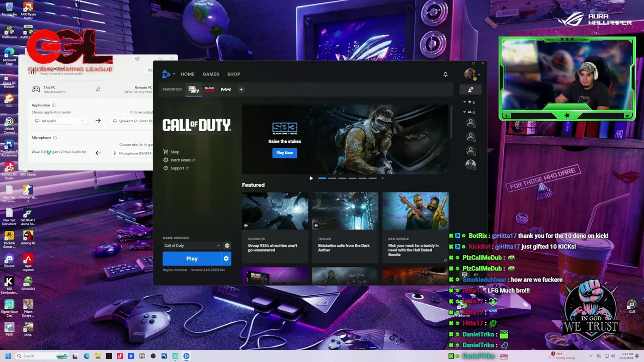Open Prison Escape desktop icon
This screenshot has width=644, height=362.
(28, 308)
